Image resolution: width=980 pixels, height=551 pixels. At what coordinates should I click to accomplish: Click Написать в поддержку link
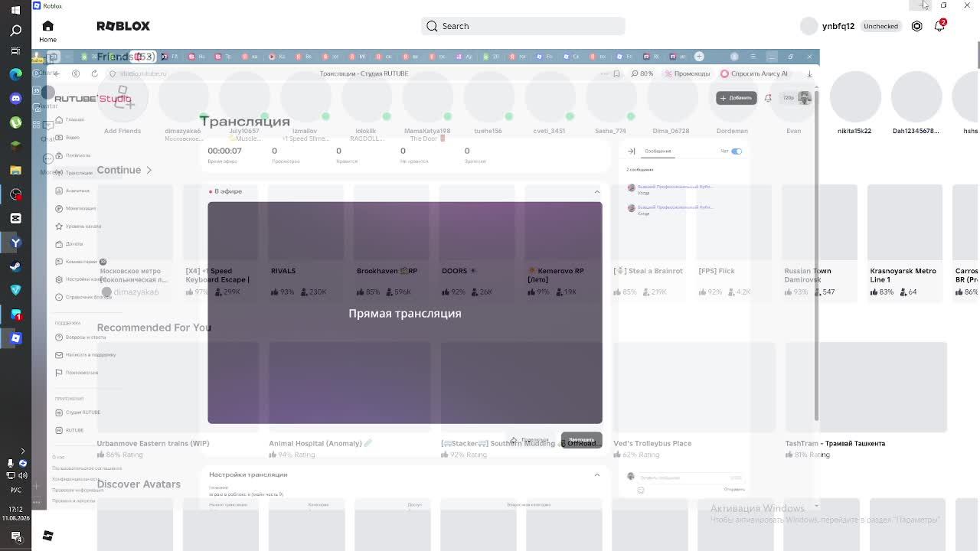pos(85,355)
